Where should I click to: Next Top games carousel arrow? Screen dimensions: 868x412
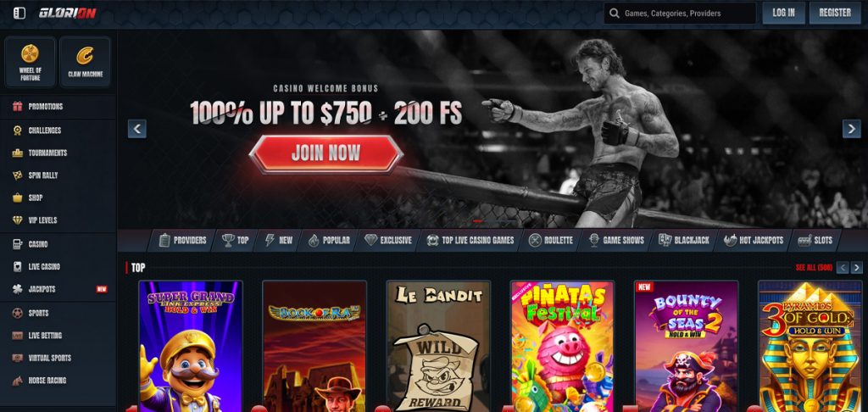click(x=857, y=268)
